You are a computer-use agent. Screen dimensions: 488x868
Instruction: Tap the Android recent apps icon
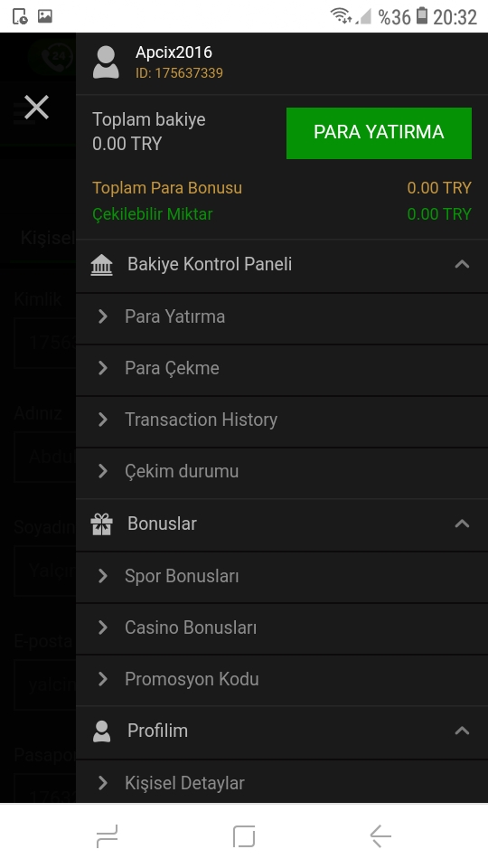107,835
